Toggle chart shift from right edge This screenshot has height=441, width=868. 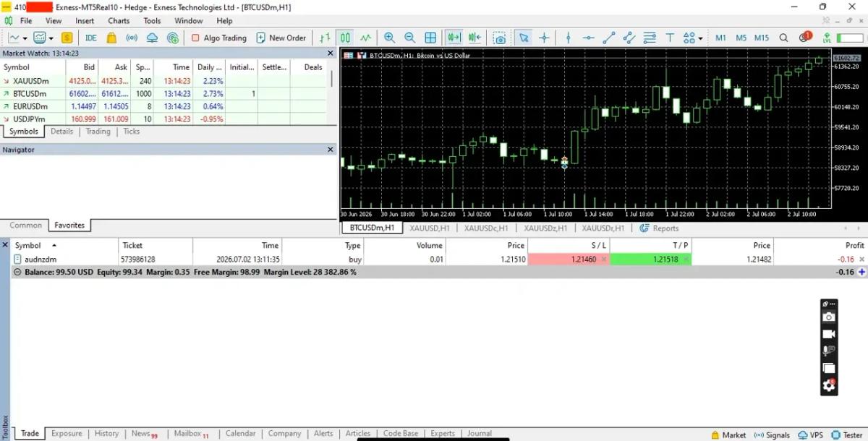tap(475, 38)
